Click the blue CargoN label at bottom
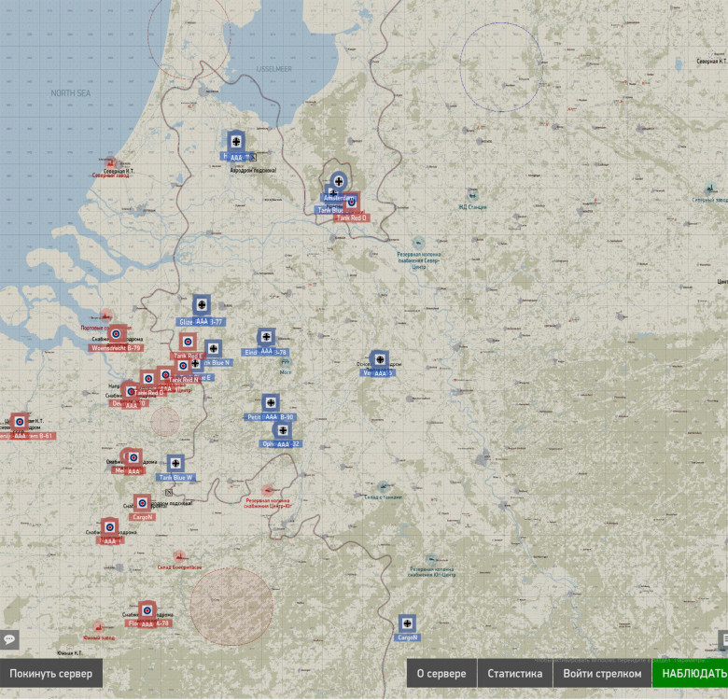The width and height of the screenshot is (728, 700). click(407, 637)
